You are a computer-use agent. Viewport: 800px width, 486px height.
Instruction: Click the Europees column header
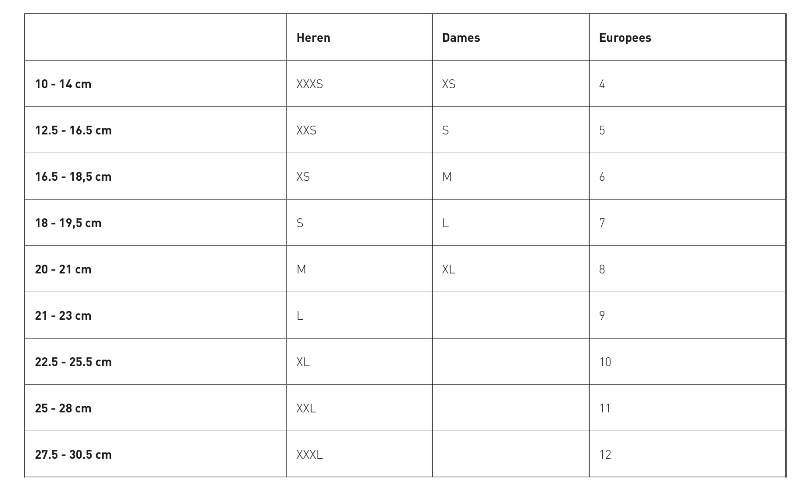[x=625, y=38]
